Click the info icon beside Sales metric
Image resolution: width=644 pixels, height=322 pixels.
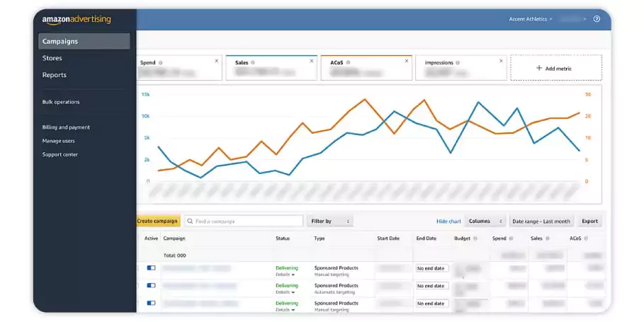pyautogui.click(x=253, y=62)
